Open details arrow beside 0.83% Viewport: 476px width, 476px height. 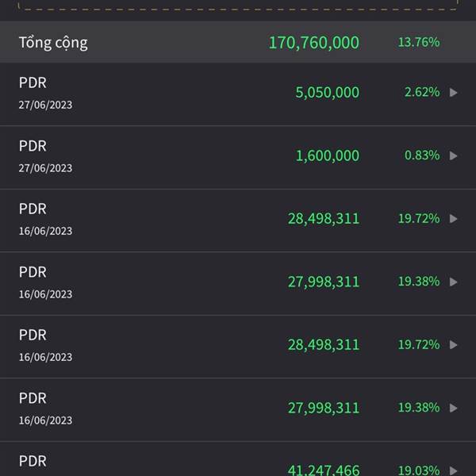[453, 155]
